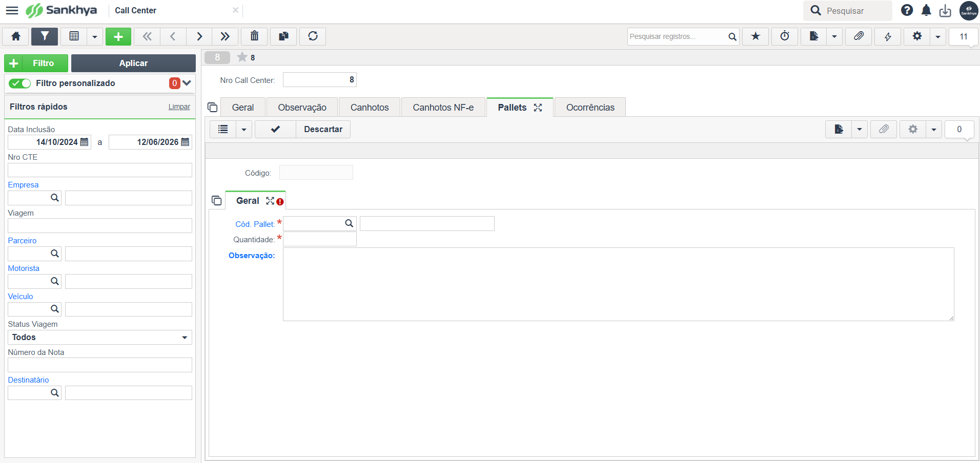Switch Pallets to list view icon

[223, 129]
